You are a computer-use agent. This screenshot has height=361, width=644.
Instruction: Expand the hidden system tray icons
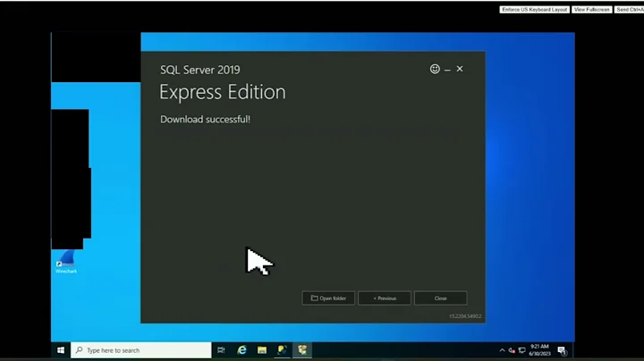point(502,350)
